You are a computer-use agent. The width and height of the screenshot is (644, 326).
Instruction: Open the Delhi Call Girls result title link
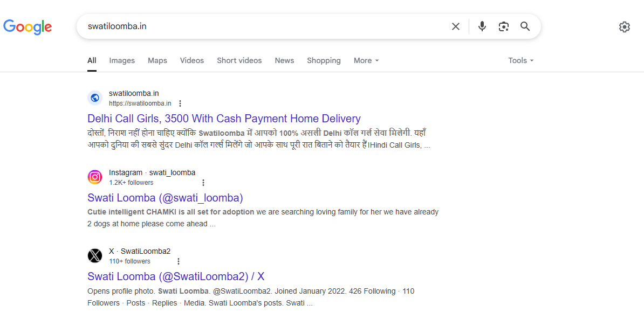coord(224,119)
